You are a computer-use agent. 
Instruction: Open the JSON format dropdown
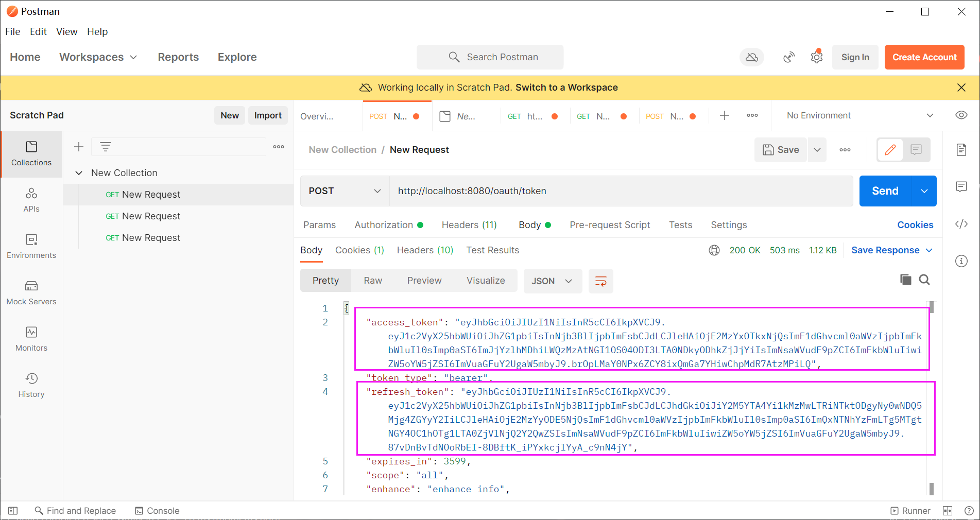[553, 281]
